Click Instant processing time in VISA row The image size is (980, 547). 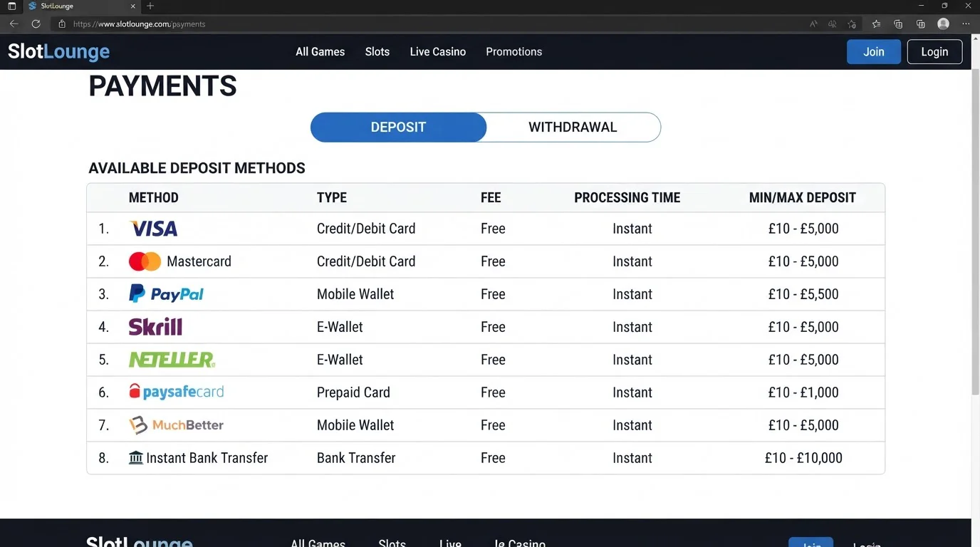point(632,229)
